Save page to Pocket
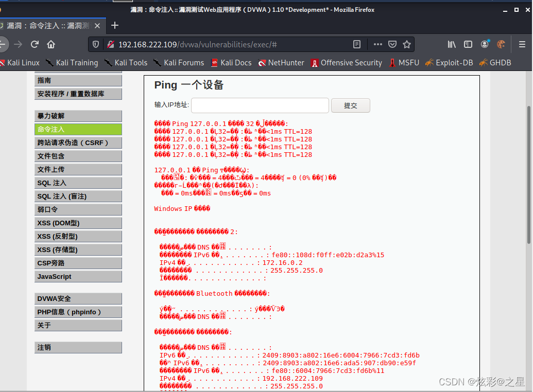 coord(392,45)
